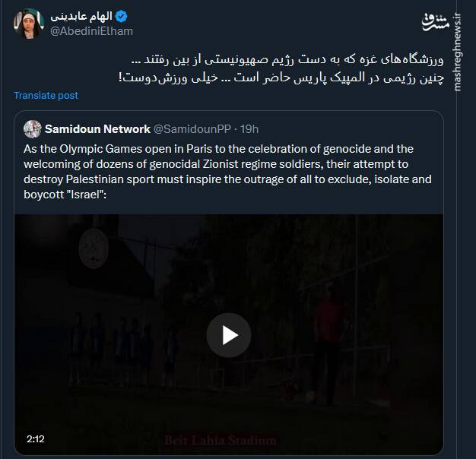The width and height of the screenshot is (476, 459).
Task: Click the person in red in the video
Action: point(329,343)
